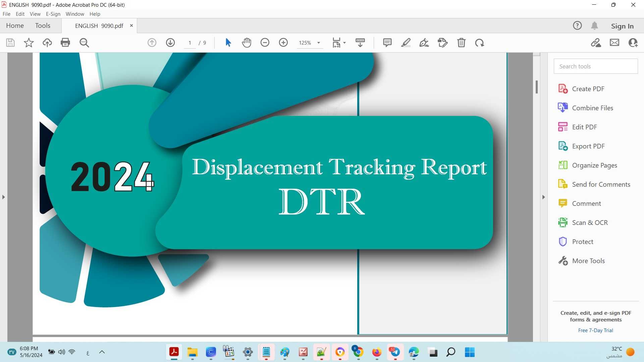Add a sticky note comment
This screenshot has height=362, width=644.
click(387, 43)
